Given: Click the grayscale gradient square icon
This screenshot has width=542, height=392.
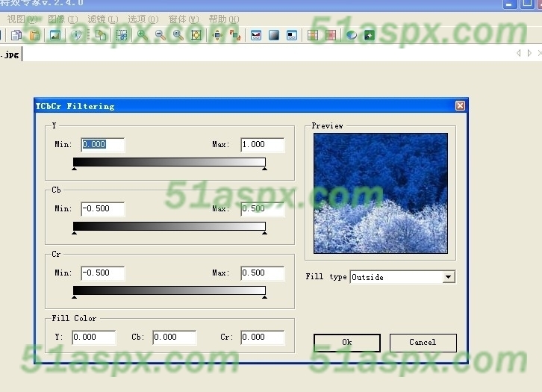Looking at the screenshot, I should click(274, 35).
